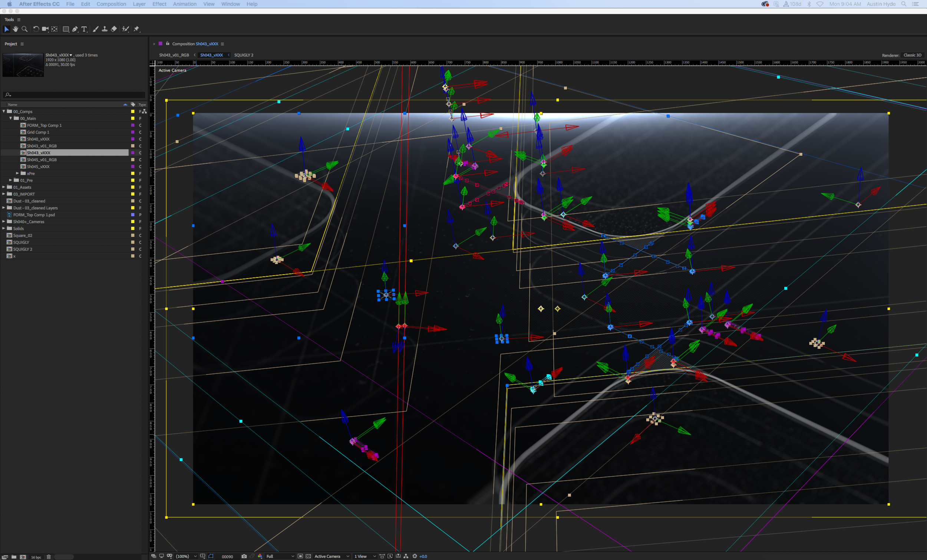Select the Puppet Pin tool
The height and width of the screenshot is (560, 927).
136,29
